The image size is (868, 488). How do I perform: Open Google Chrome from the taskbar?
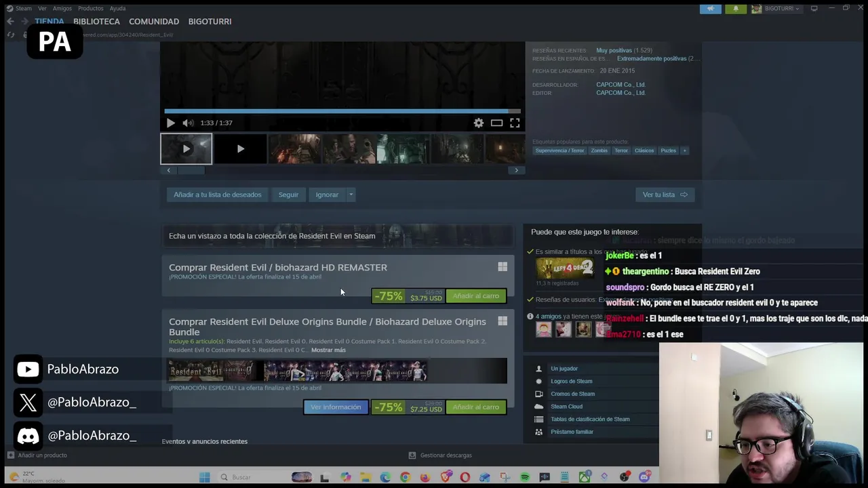(405, 477)
